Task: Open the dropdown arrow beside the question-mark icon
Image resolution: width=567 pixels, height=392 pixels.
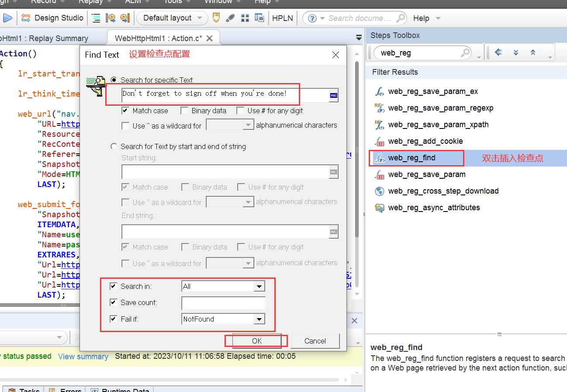Action: coord(322,18)
